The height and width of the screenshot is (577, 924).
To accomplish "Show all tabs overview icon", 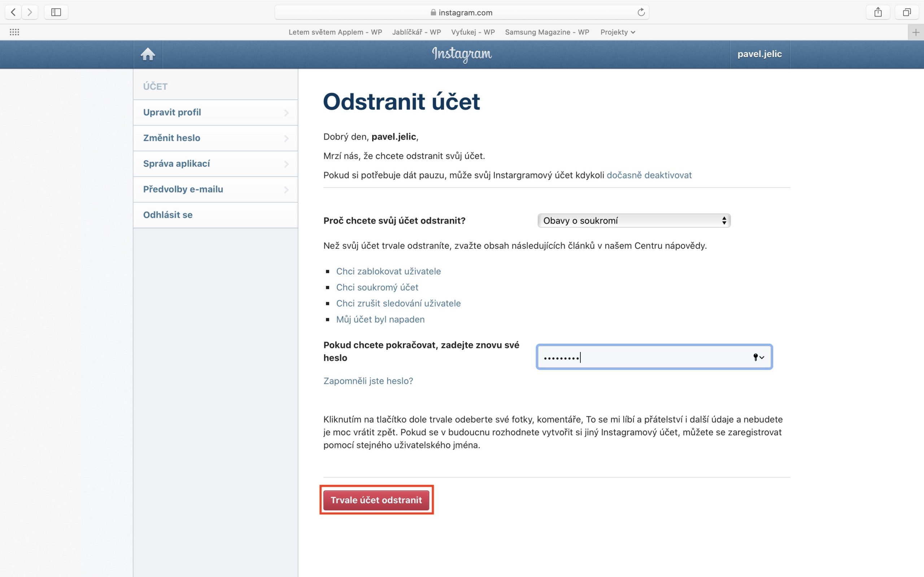I will [x=906, y=12].
